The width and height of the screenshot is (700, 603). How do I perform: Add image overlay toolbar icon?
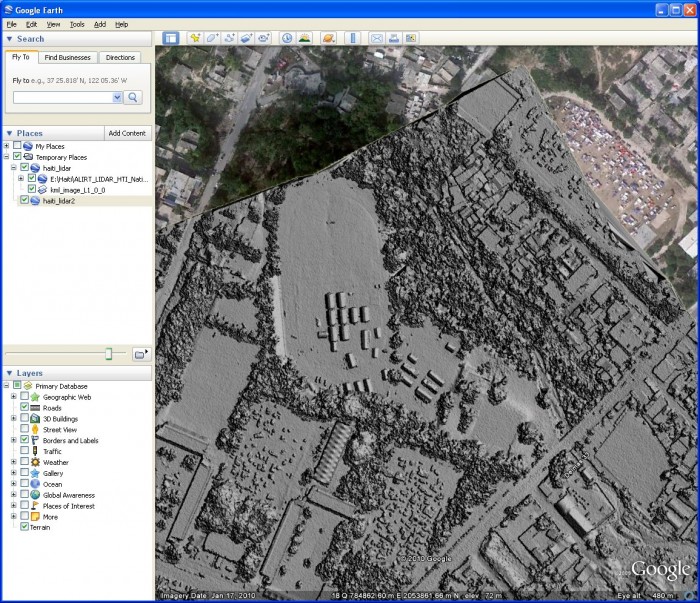[x=246, y=38]
